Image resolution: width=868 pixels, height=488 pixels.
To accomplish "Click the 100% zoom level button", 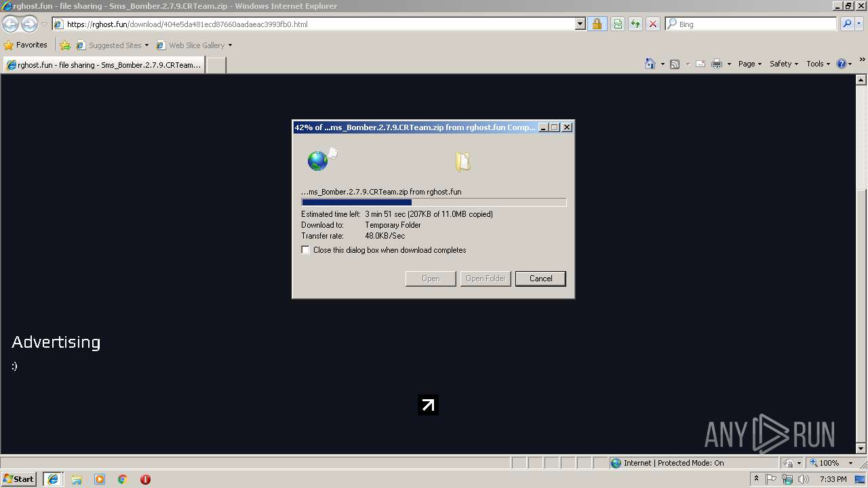I will 824,463.
